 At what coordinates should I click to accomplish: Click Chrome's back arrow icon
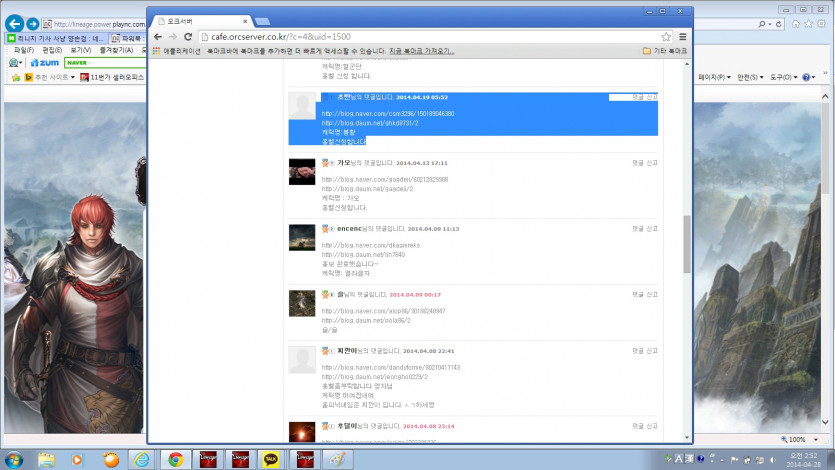[158, 36]
